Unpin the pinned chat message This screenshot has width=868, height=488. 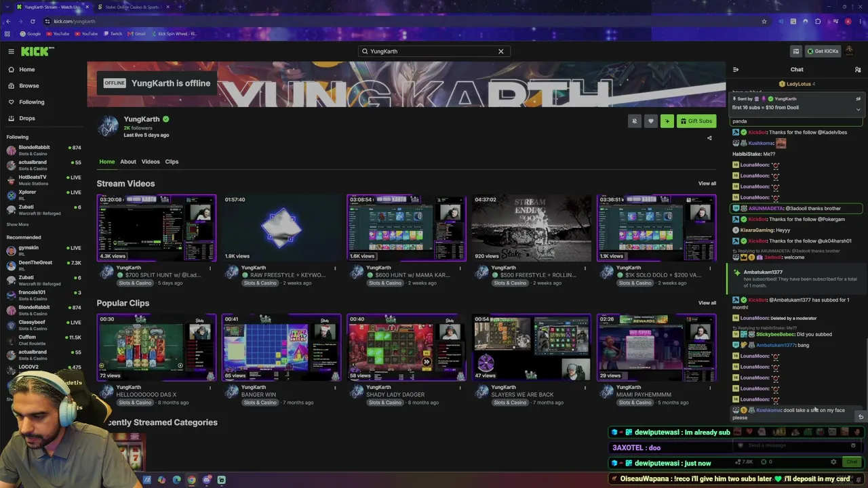(858, 99)
